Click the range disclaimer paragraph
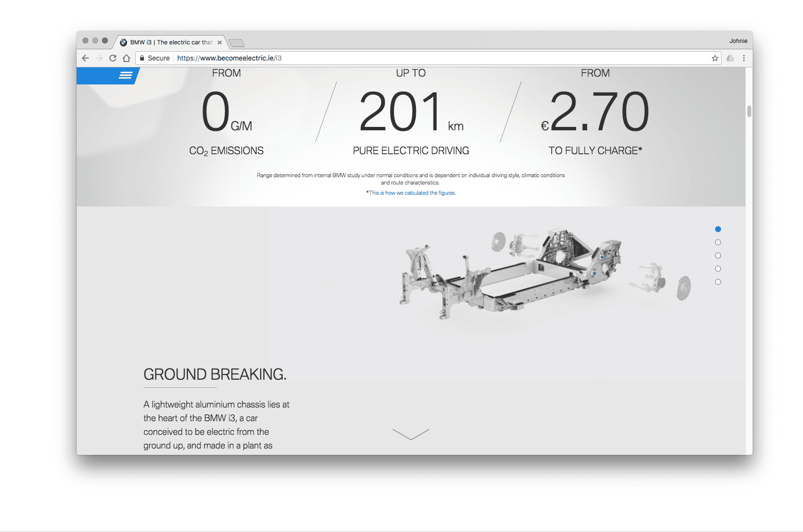This screenshot has width=803, height=532. click(x=411, y=179)
